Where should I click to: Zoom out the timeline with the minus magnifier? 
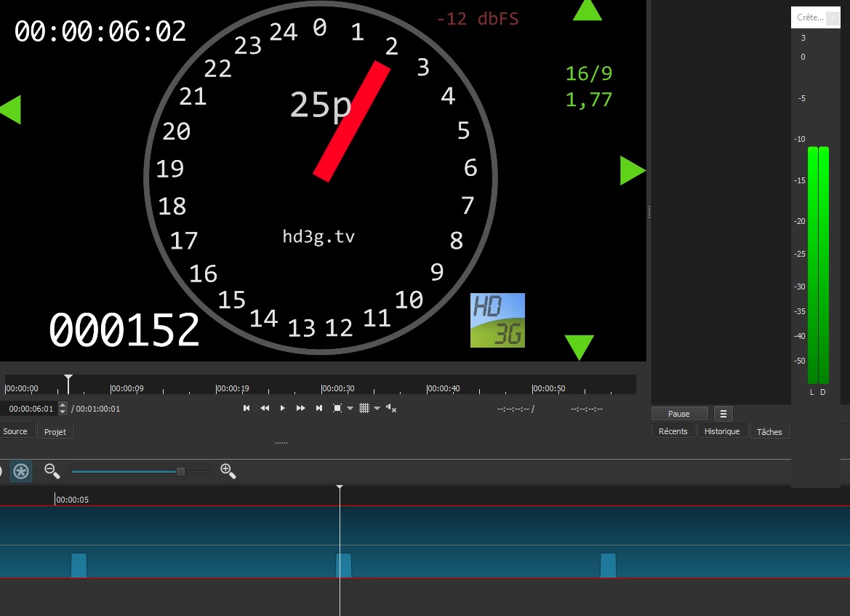click(52, 471)
